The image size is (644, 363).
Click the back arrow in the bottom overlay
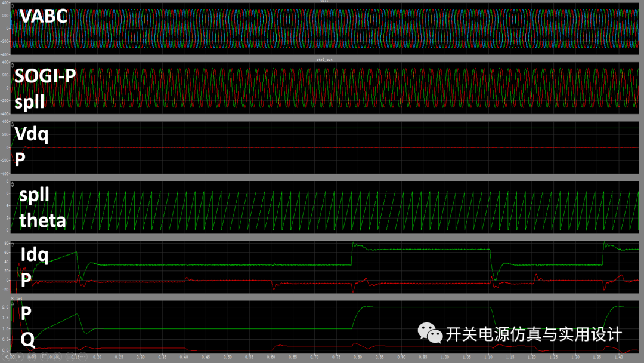[5, 358]
